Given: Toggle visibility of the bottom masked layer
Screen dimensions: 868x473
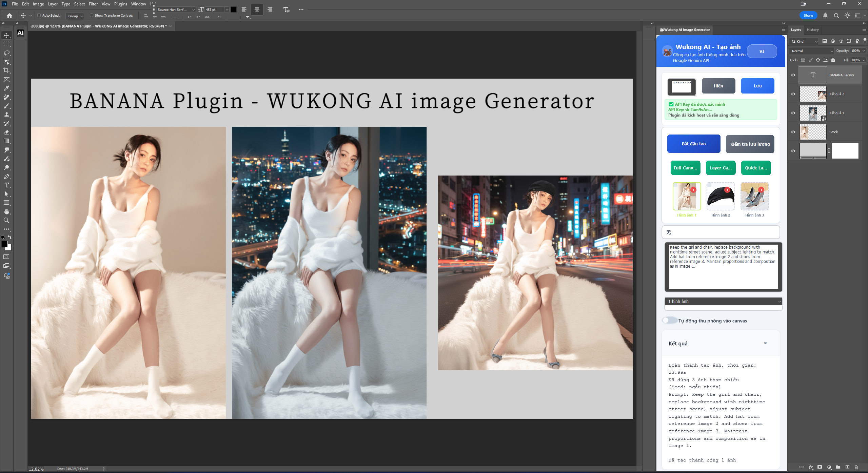Looking at the screenshot, I should click(x=793, y=151).
